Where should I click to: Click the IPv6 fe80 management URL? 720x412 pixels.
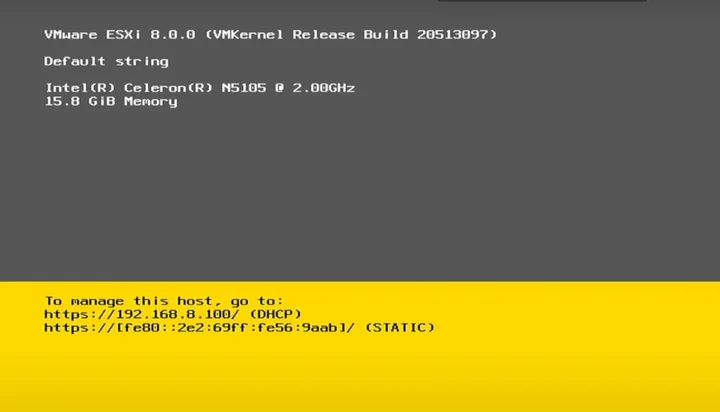click(199, 328)
